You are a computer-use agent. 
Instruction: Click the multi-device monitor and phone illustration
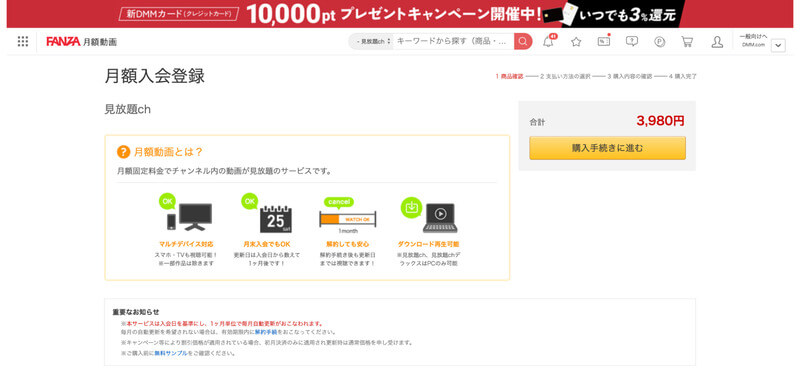186,213
